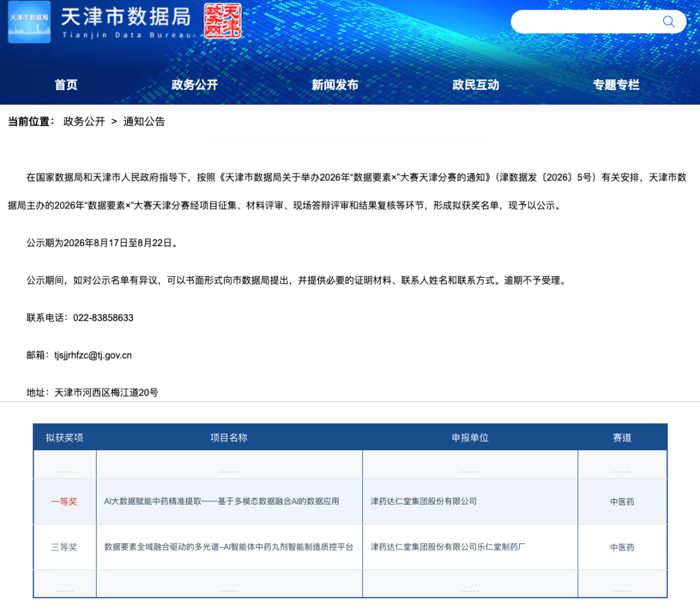Click the 申报单位 column header
This screenshot has height=614, width=700.
tap(470, 437)
